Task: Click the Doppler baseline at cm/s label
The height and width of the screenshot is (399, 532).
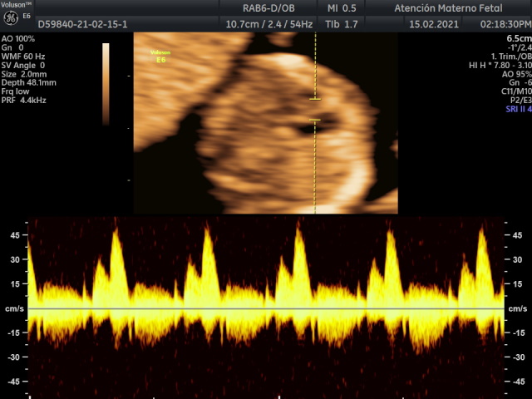Action: point(15,309)
